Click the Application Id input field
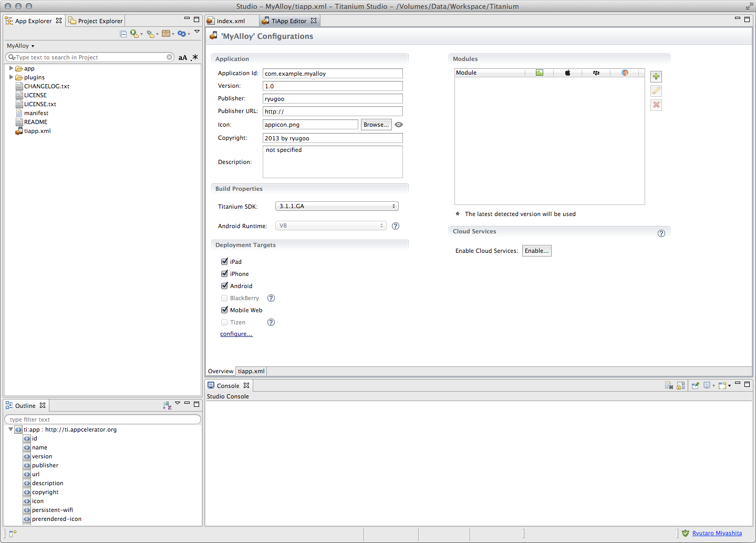The width and height of the screenshot is (756, 543). pyautogui.click(x=333, y=74)
